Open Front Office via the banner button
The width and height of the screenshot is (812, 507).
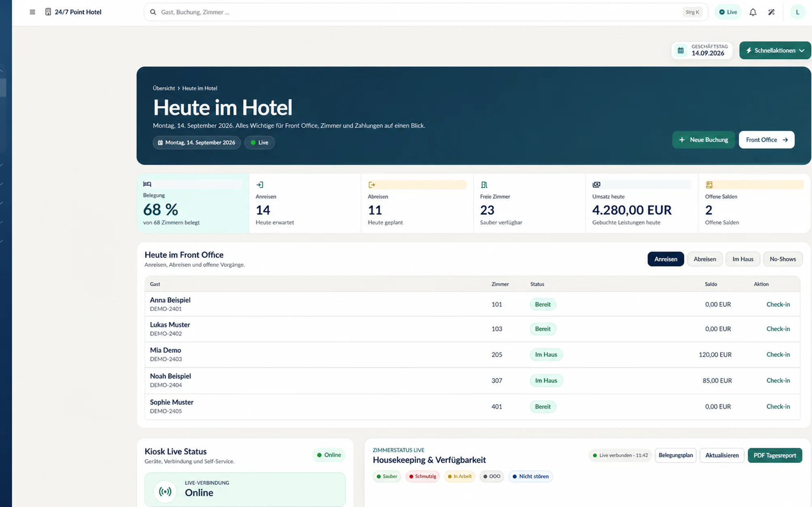[767, 140]
